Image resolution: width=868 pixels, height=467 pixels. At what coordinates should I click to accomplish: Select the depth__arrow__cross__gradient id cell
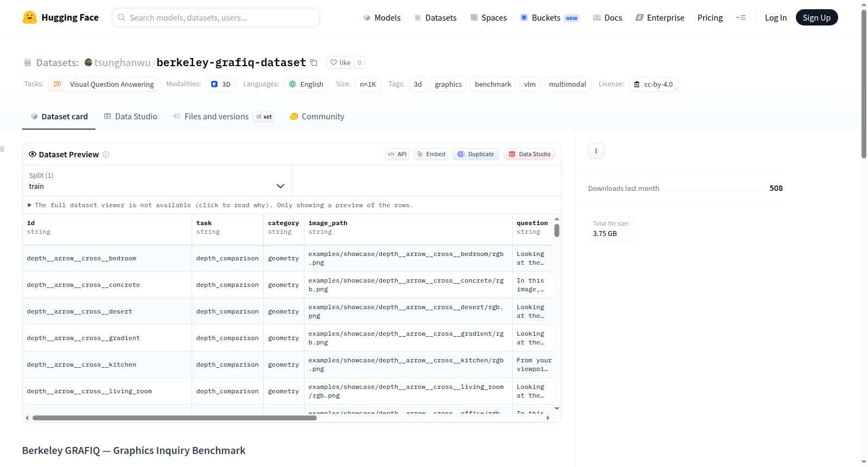(107, 338)
